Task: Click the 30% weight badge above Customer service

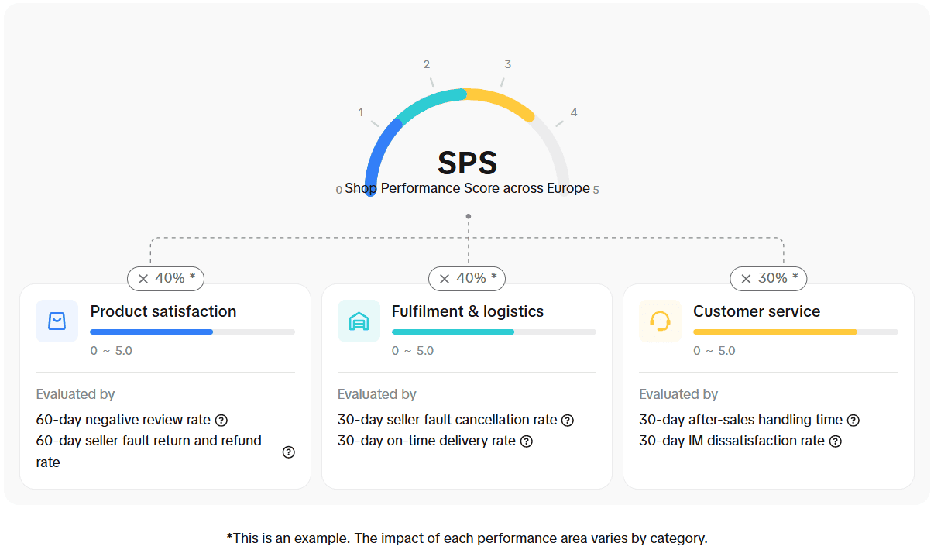Action: coord(768,278)
